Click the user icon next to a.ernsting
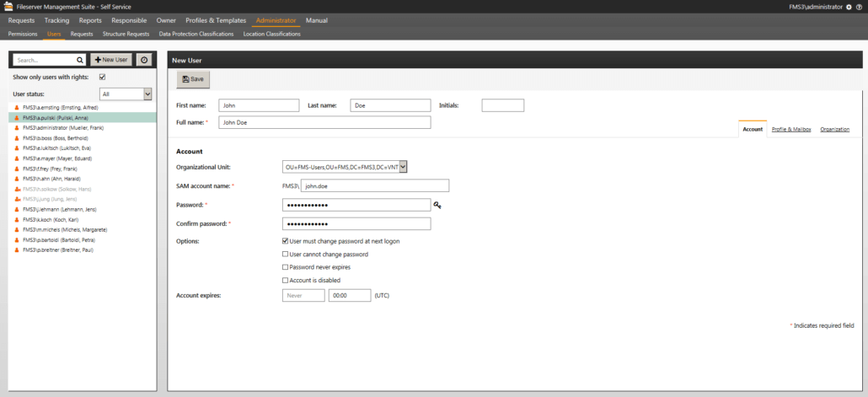Image resolution: width=868 pixels, height=397 pixels. (17, 107)
